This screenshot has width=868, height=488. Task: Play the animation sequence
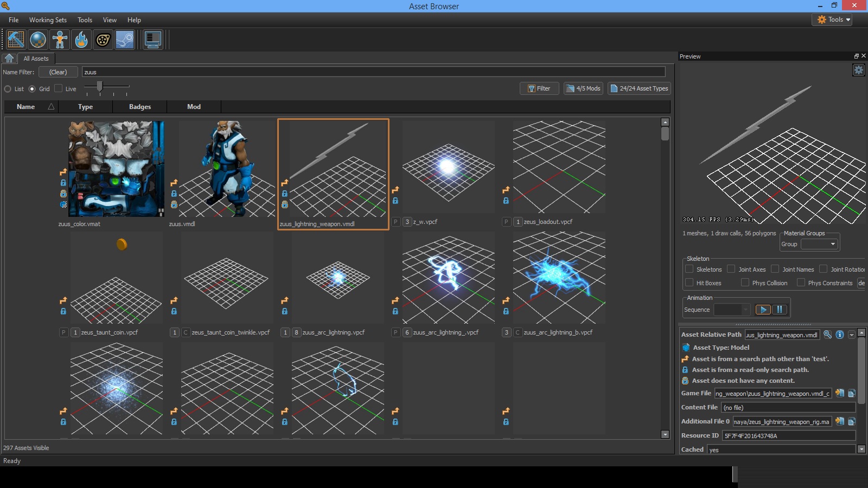[x=763, y=310]
